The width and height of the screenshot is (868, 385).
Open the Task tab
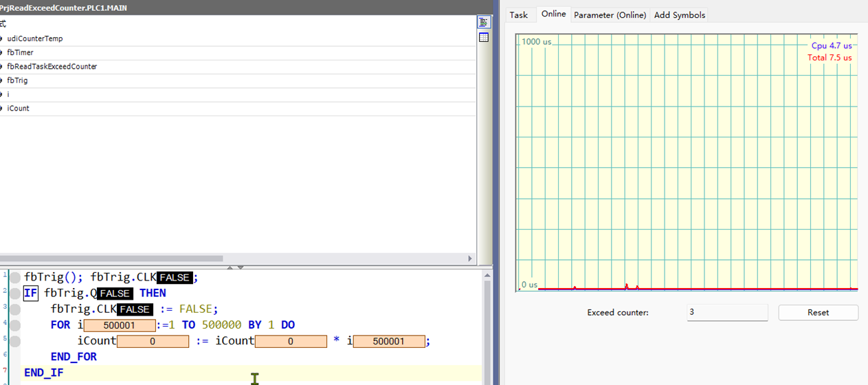519,15
